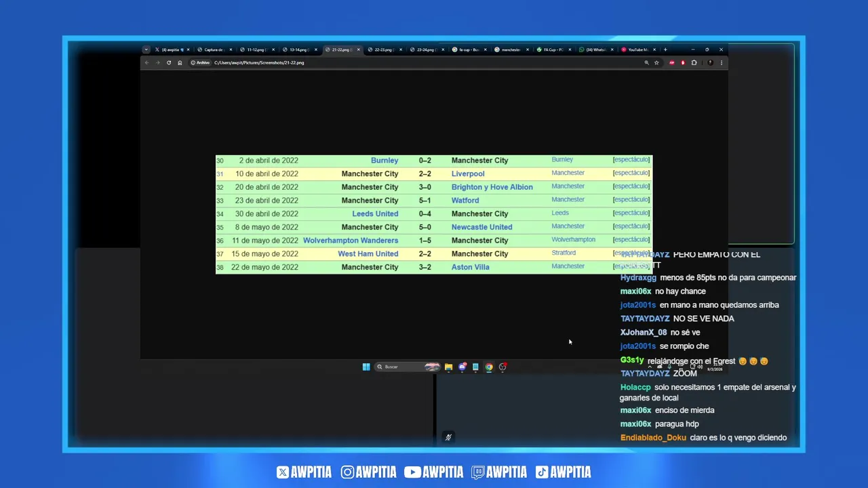Bookmark this page with the star icon
Screen dimensions: 868x488
[656, 62]
